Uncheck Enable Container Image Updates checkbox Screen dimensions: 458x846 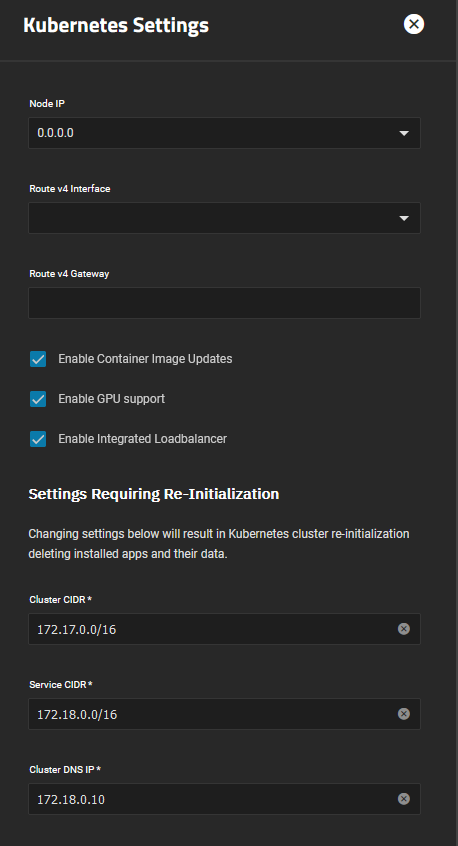tap(38, 359)
